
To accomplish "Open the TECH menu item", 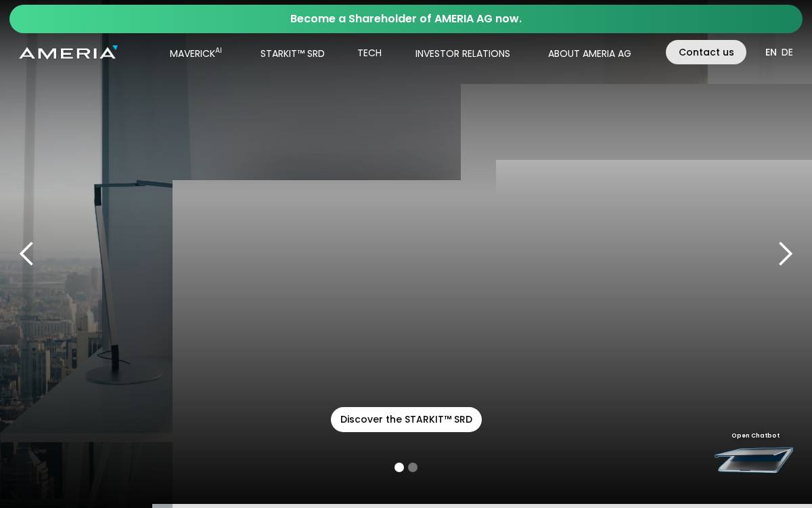I will tap(369, 53).
